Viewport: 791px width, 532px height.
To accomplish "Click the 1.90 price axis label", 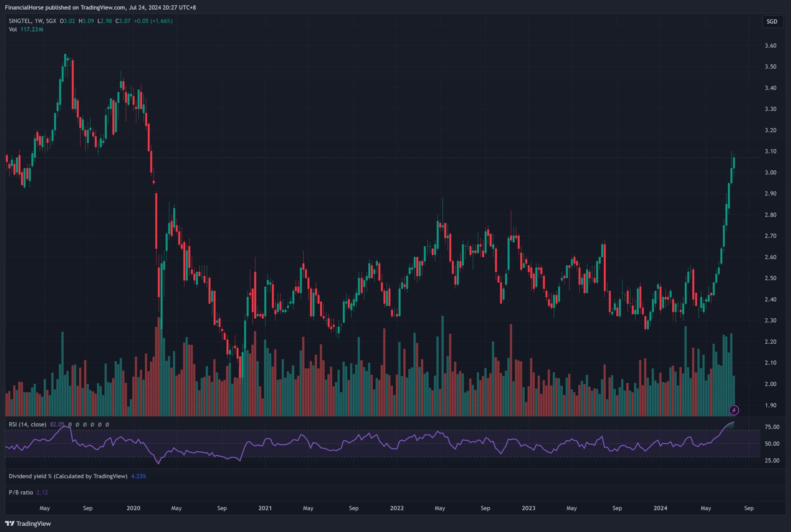I will click(x=770, y=405).
